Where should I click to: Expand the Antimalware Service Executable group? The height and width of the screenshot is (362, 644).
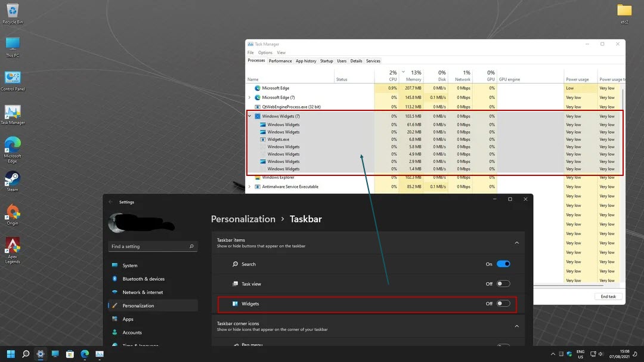[x=249, y=187]
